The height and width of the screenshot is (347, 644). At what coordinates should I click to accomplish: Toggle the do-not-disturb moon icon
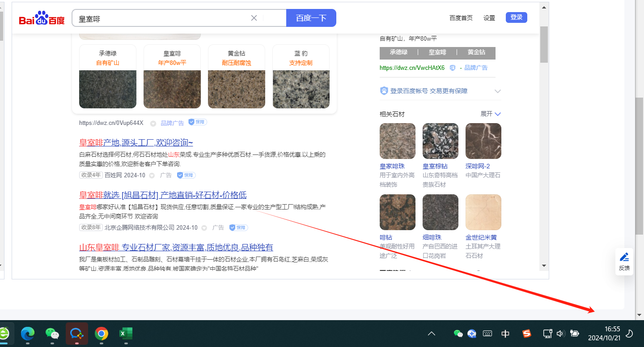(629, 334)
